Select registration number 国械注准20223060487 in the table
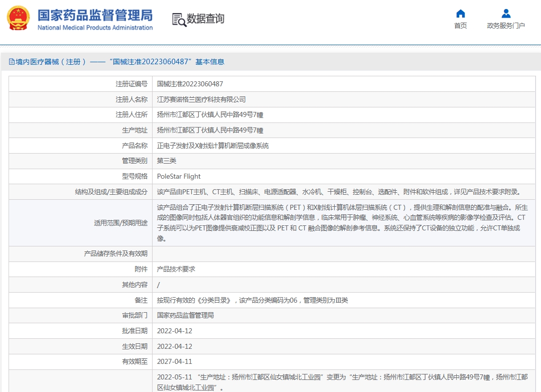Image resolution: width=541 pixels, height=392 pixels. 190,84
